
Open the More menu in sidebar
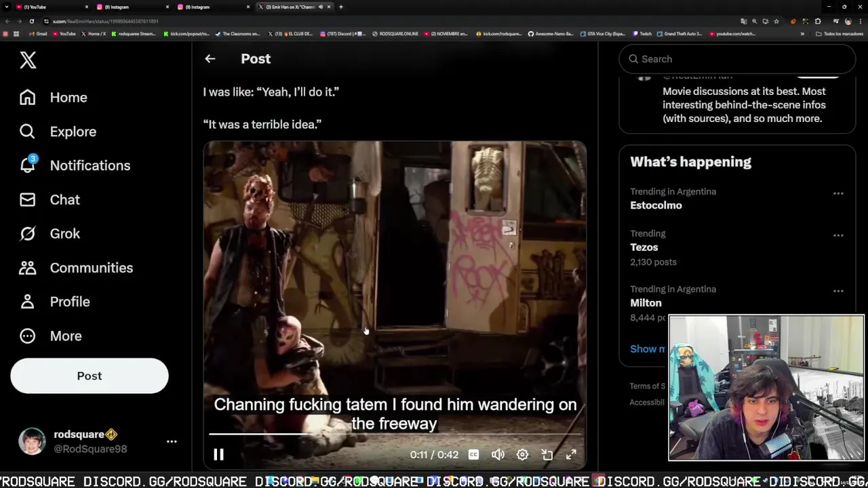click(x=50, y=335)
